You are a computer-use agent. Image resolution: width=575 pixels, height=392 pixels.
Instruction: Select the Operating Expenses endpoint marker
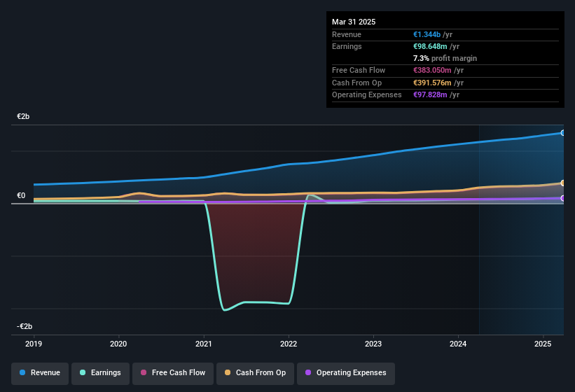[562, 198]
